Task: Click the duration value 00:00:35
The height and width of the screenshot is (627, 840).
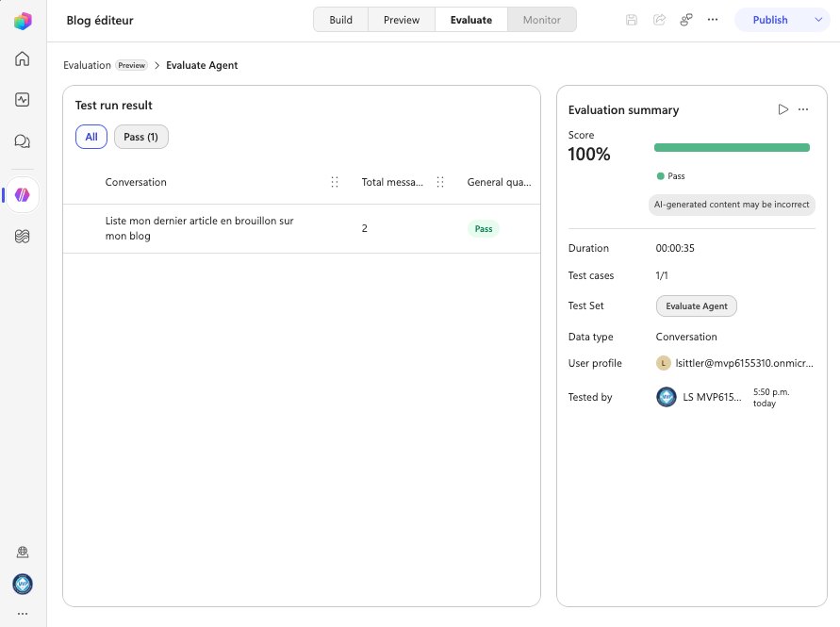Action: tap(675, 248)
